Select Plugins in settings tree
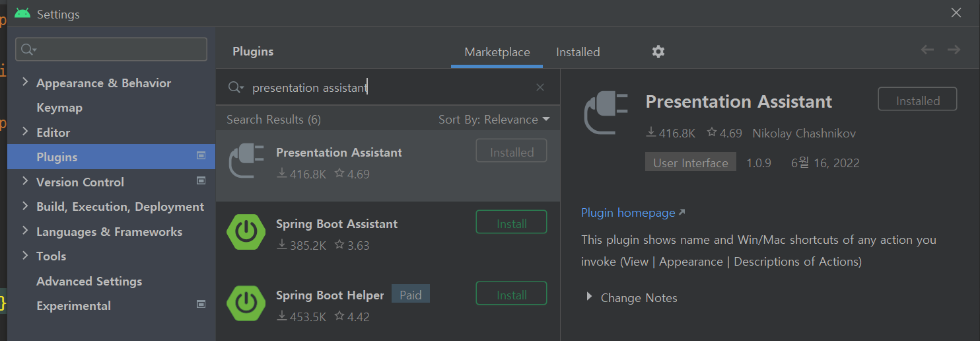The height and width of the screenshot is (341, 980). (x=111, y=157)
